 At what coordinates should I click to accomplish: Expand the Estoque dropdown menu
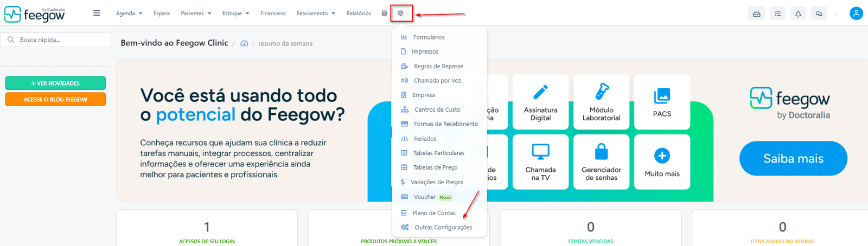(x=235, y=13)
